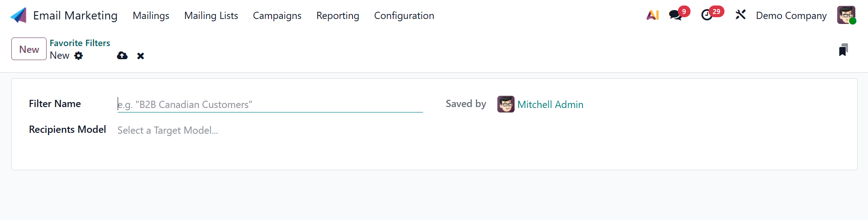Open the Campaigns menu

277,15
